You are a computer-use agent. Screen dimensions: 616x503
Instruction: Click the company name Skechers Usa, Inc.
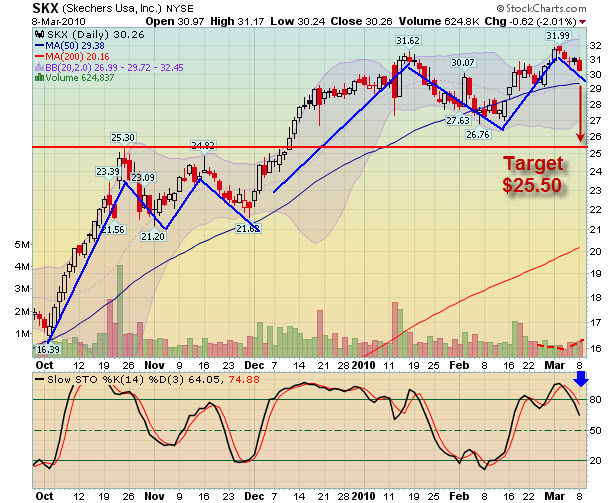click(112, 8)
